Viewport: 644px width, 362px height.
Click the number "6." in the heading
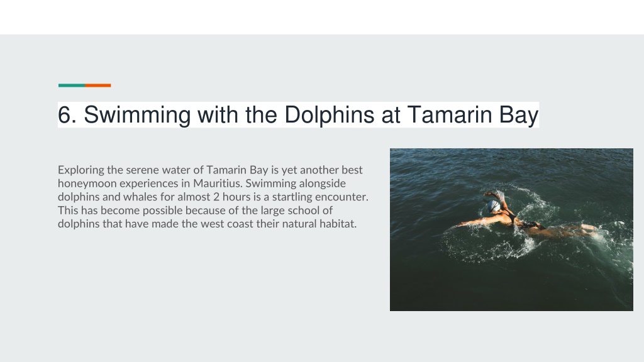[x=67, y=114]
